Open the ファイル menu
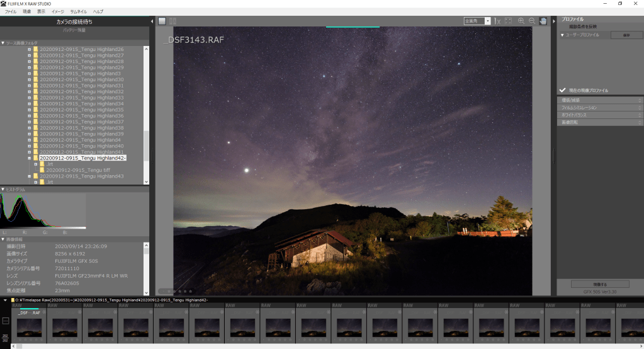Image resolution: width=644 pixels, height=349 pixels. point(11,11)
